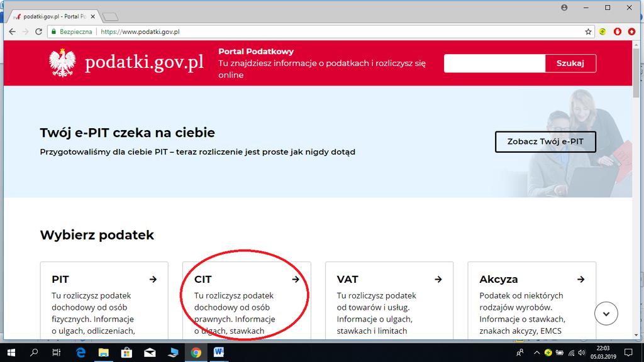Click the Szukaj search button
Viewport: 644px width, 362px height.
pos(570,63)
